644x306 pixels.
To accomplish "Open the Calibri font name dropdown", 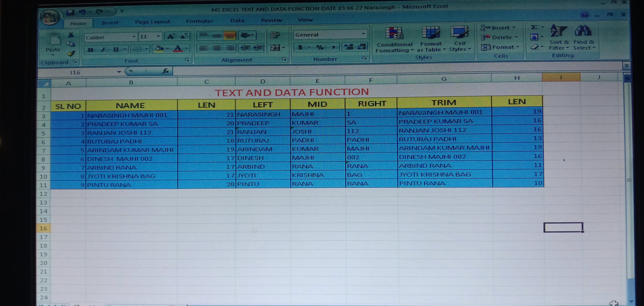I will 134,37.
